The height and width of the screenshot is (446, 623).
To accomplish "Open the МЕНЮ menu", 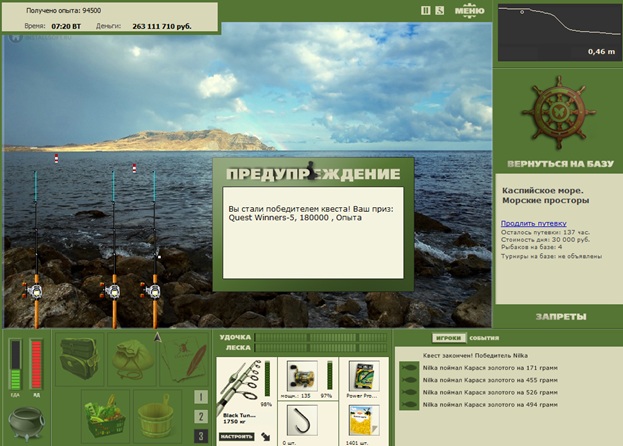I will [x=470, y=11].
